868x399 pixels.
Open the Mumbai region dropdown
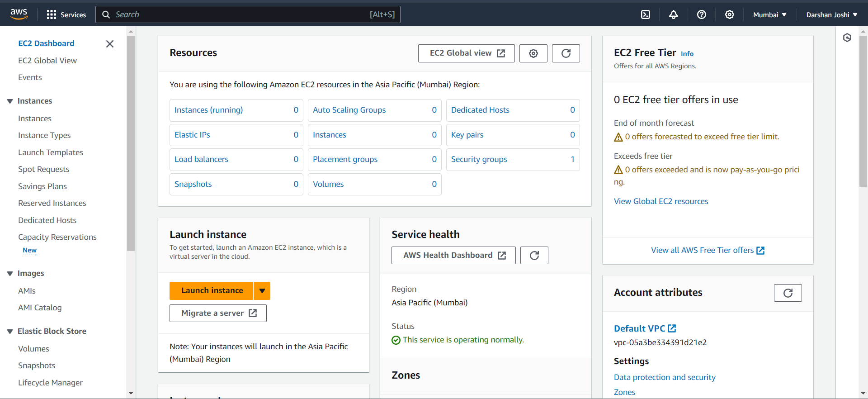coord(770,14)
